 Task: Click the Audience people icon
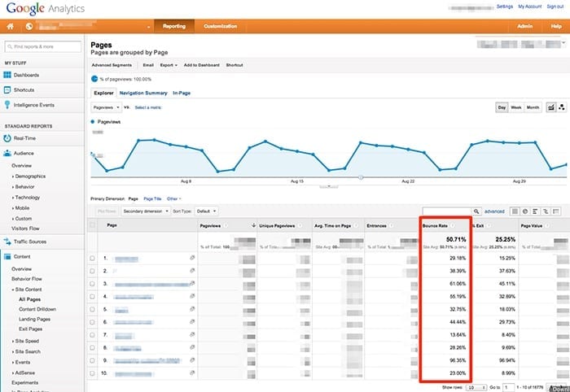(x=7, y=153)
